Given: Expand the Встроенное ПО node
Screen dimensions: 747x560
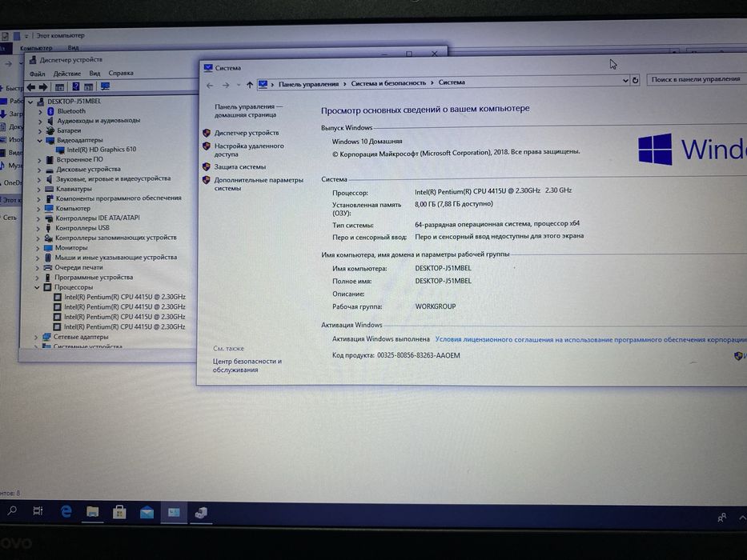Looking at the screenshot, I should pos(39,160).
